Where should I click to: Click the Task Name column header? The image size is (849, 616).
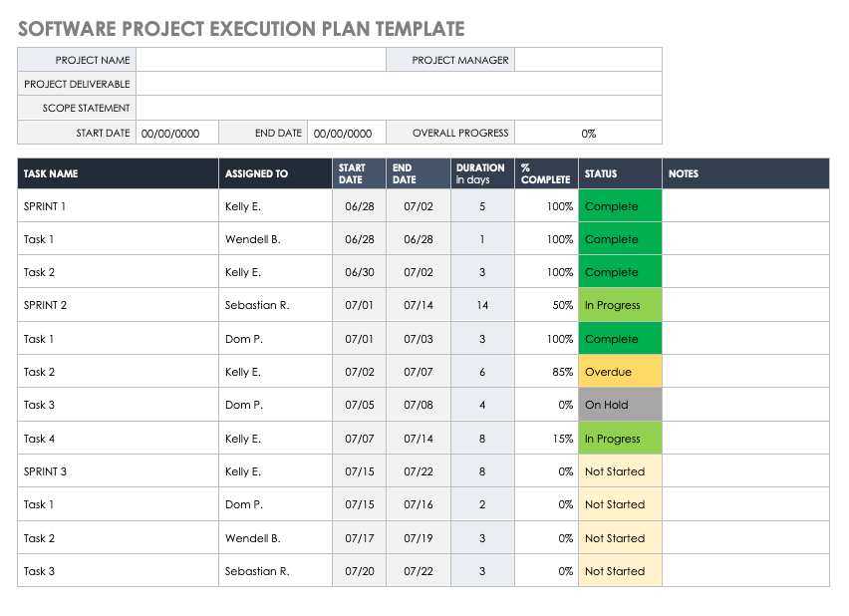pos(118,173)
